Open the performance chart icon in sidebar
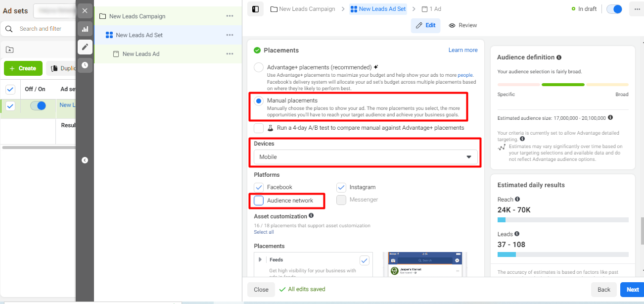Image resolution: width=644 pixels, height=304 pixels. click(x=85, y=29)
